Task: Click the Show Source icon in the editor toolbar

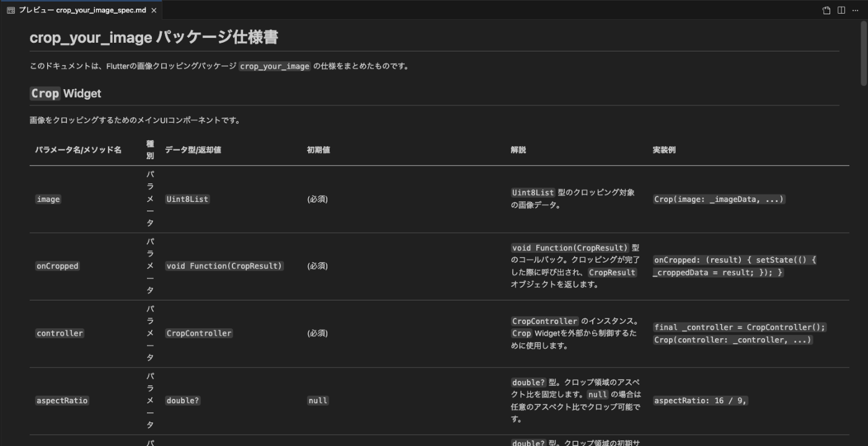Action: (826, 10)
